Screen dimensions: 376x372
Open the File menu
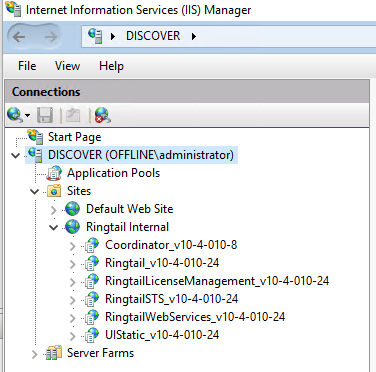pyautogui.click(x=27, y=66)
